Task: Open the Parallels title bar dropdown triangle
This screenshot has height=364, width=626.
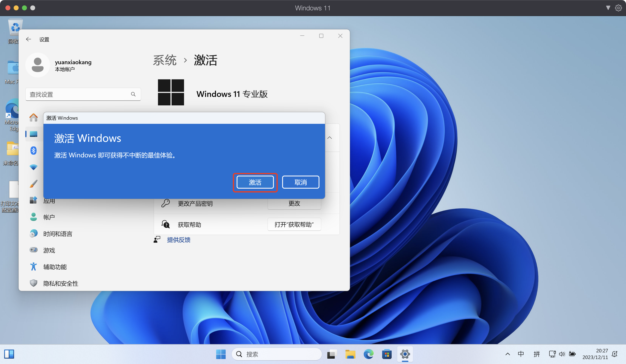Action: click(x=608, y=8)
